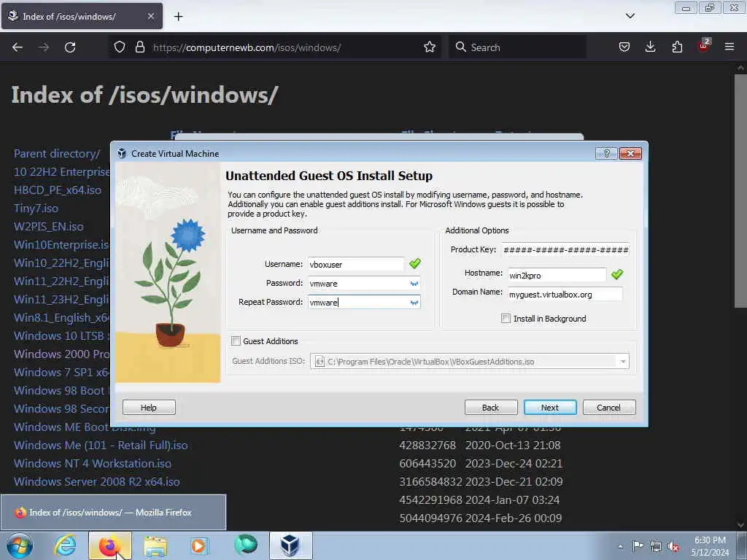The width and height of the screenshot is (747, 560).
Task: Enable the Guest Additions checkbox
Action: point(236,341)
